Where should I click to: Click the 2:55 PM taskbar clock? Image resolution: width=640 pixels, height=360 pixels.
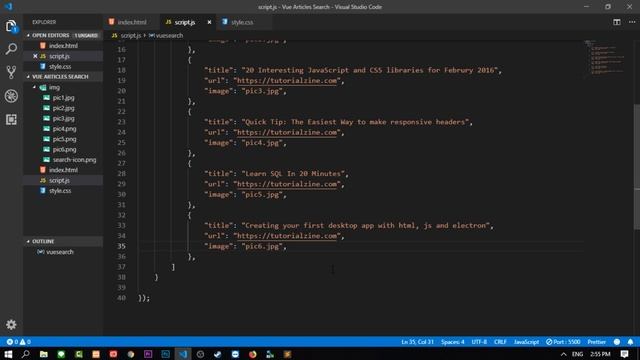pyautogui.click(x=600, y=354)
